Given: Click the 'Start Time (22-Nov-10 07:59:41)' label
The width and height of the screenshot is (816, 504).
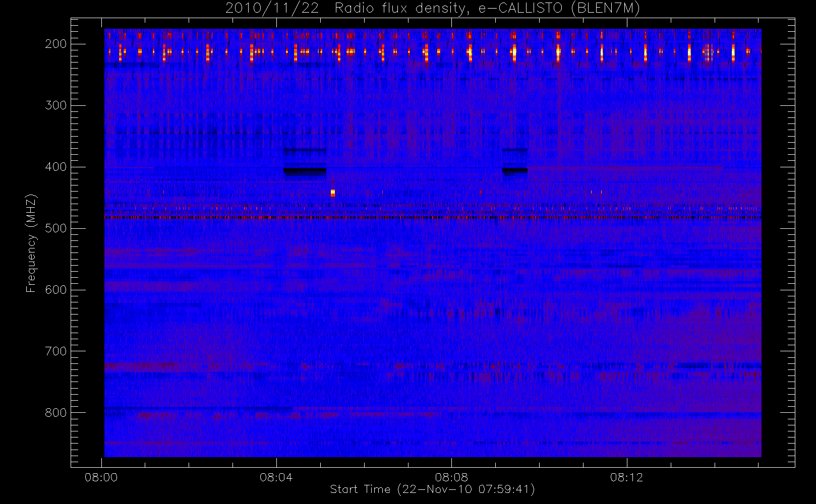Looking at the screenshot, I should [x=432, y=489].
